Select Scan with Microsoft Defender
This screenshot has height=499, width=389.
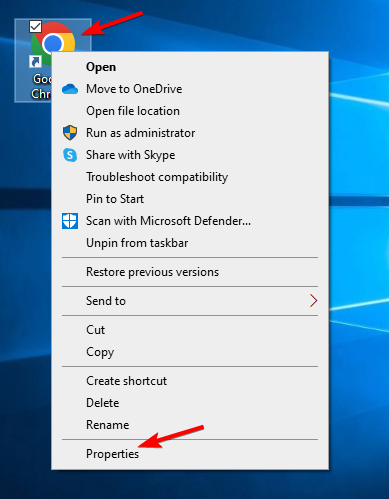(x=190, y=221)
